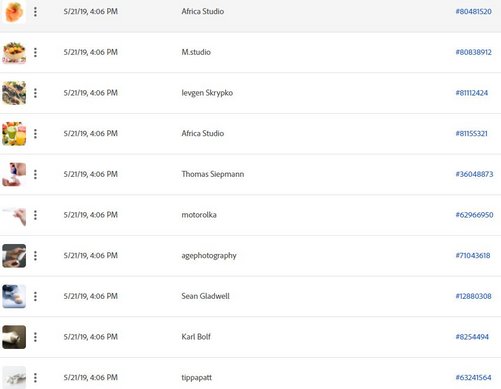Open the kebab menu for the agephotography row

coord(35,256)
